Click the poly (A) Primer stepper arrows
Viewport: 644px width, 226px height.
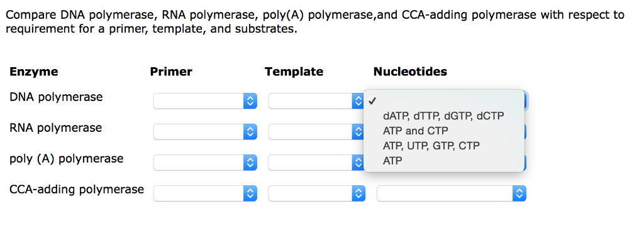(x=250, y=163)
